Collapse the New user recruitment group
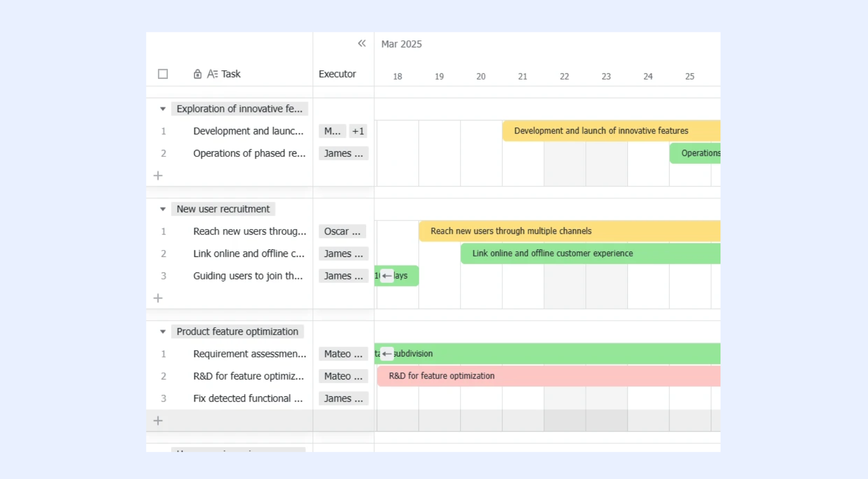The width and height of the screenshot is (868, 479). (162, 209)
